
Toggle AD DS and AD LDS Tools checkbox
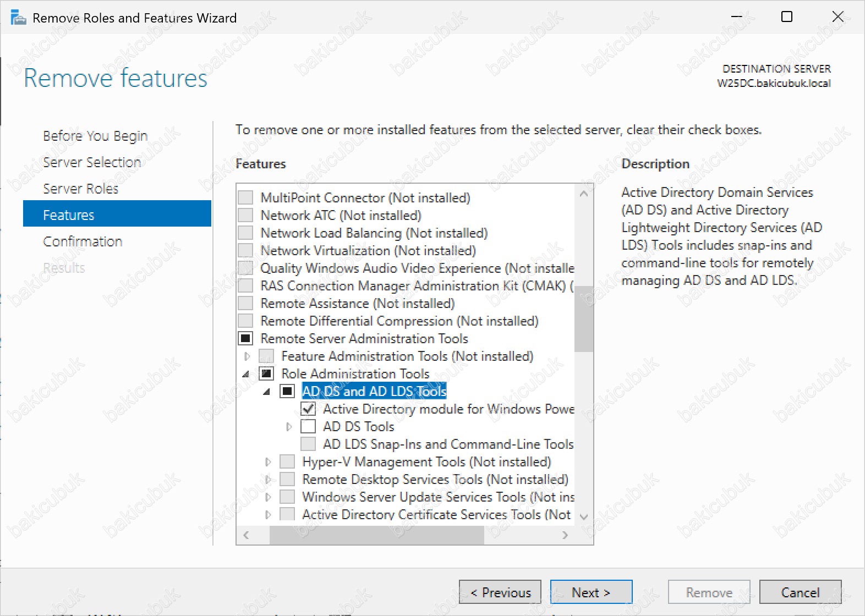(x=287, y=391)
